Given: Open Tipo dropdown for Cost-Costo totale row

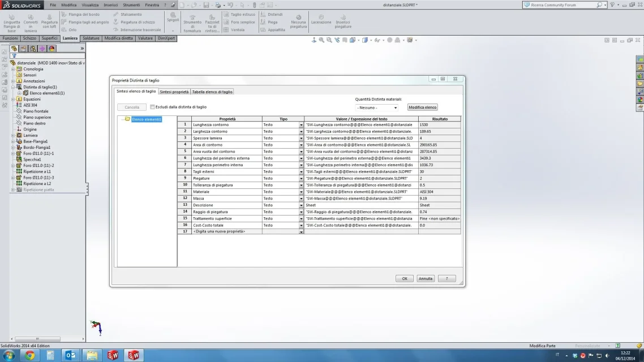Looking at the screenshot, I should [301, 225].
